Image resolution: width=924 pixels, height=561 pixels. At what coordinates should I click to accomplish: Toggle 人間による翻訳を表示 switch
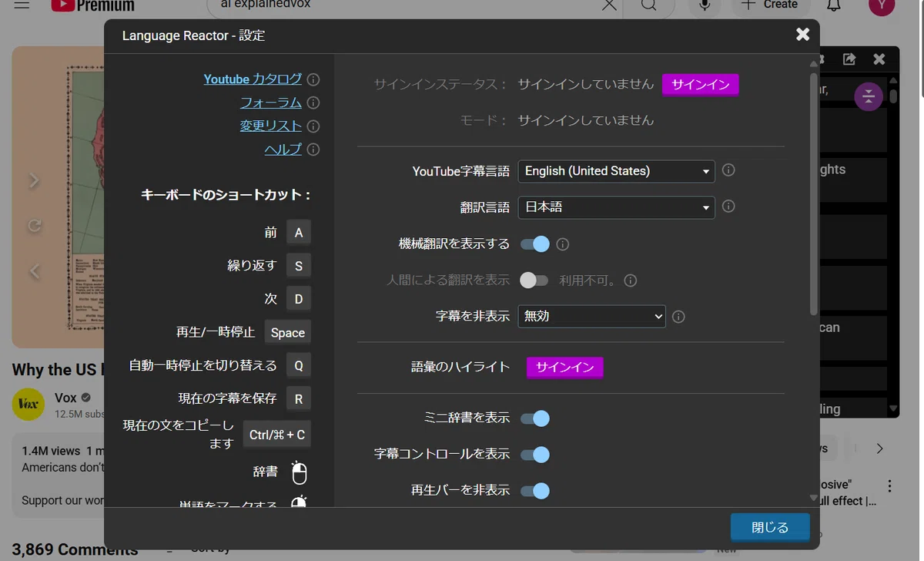534,280
